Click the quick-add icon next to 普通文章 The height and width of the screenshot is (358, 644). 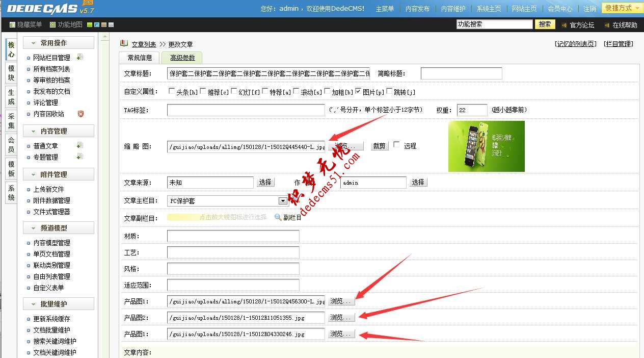pos(79,145)
